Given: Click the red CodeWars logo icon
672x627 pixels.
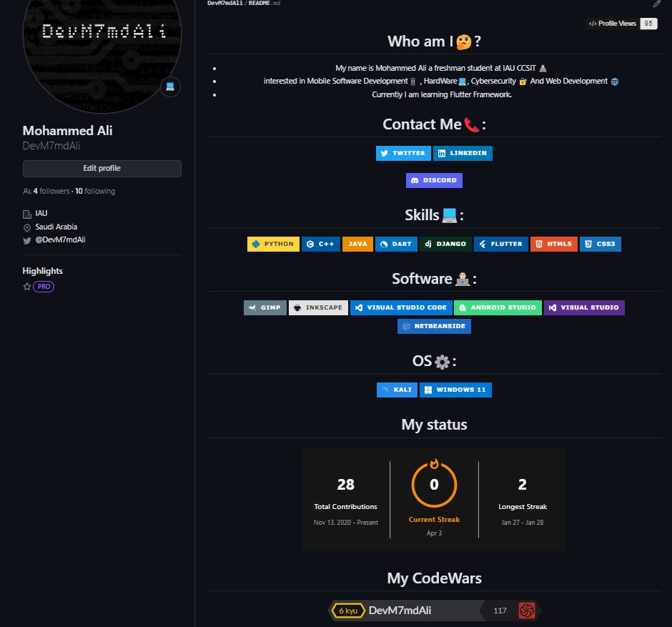Looking at the screenshot, I should (x=527, y=611).
